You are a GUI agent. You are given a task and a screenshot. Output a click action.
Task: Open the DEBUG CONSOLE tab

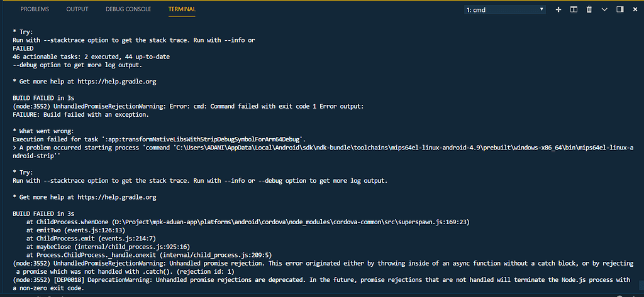[x=128, y=9]
